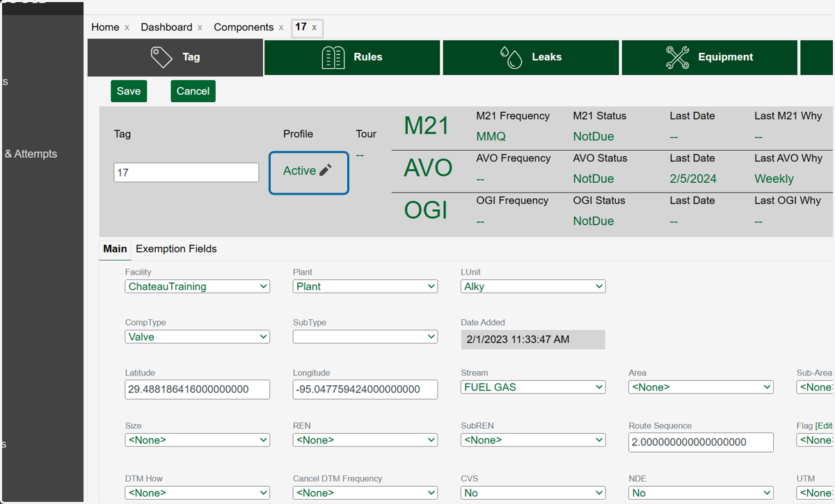Close the 17 tab with its x

point(315,28)
